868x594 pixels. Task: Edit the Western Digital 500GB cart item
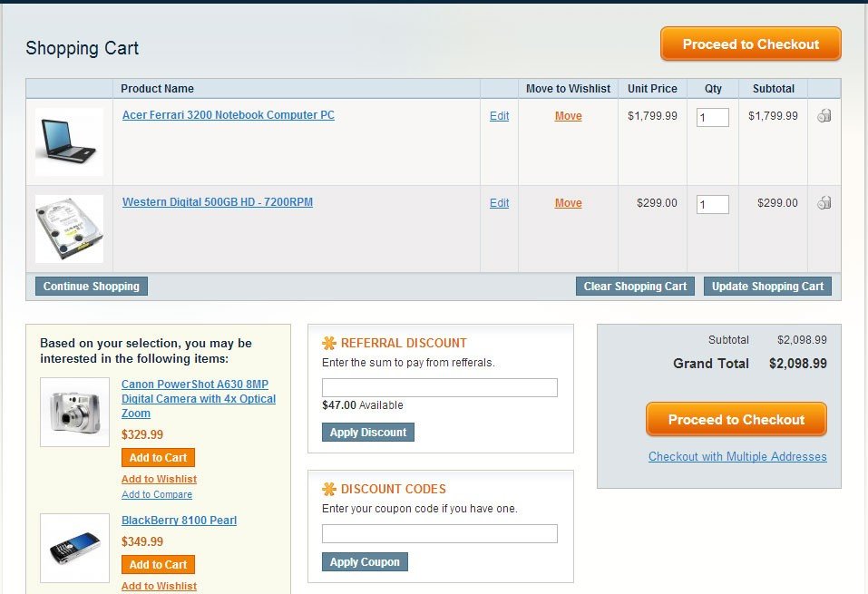point(500,202)
